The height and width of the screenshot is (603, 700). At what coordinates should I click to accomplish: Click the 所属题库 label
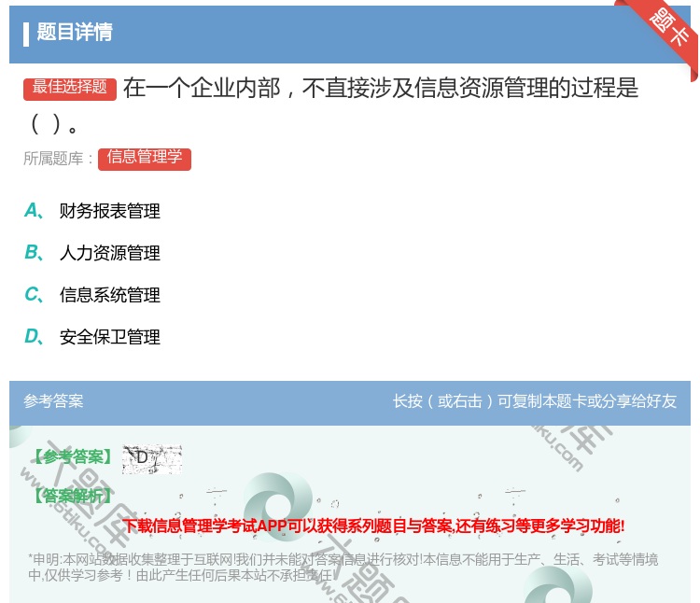click(58, 159)
